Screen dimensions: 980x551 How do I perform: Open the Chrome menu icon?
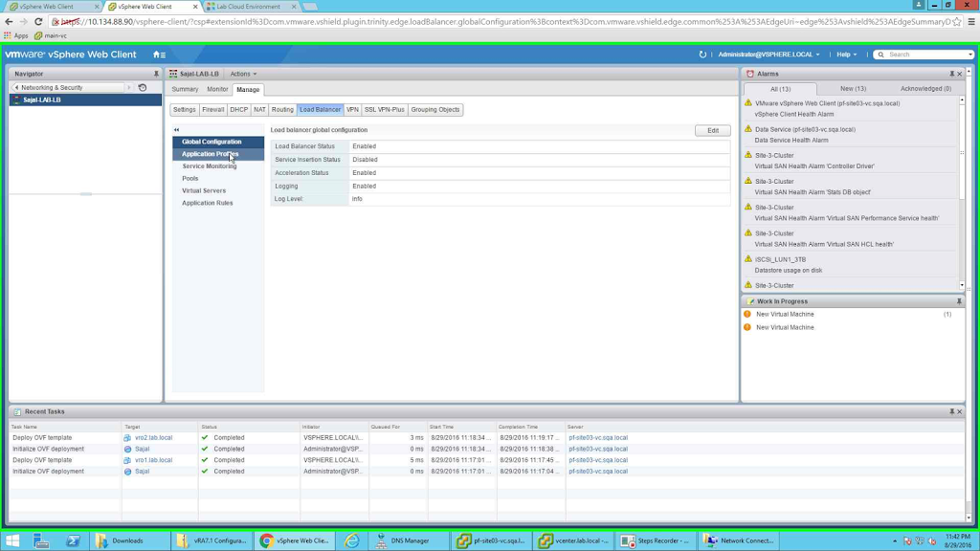point(971,21)
